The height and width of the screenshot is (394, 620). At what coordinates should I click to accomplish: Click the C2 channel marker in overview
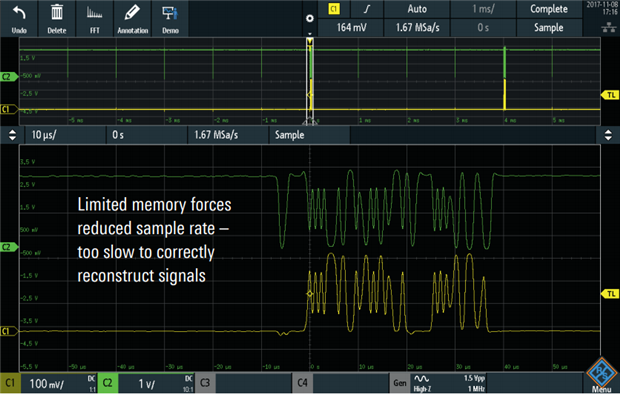click(9, 76)
